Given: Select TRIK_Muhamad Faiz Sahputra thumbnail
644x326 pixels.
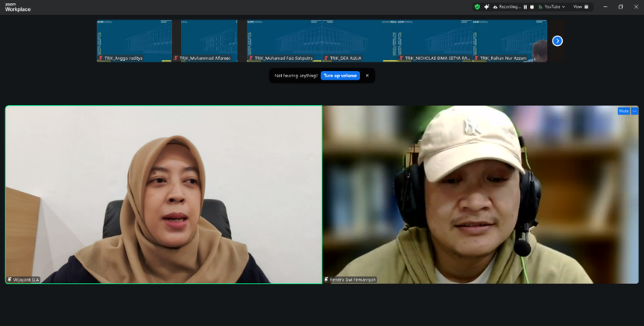Looking at the screenshot, I should 284,41.
